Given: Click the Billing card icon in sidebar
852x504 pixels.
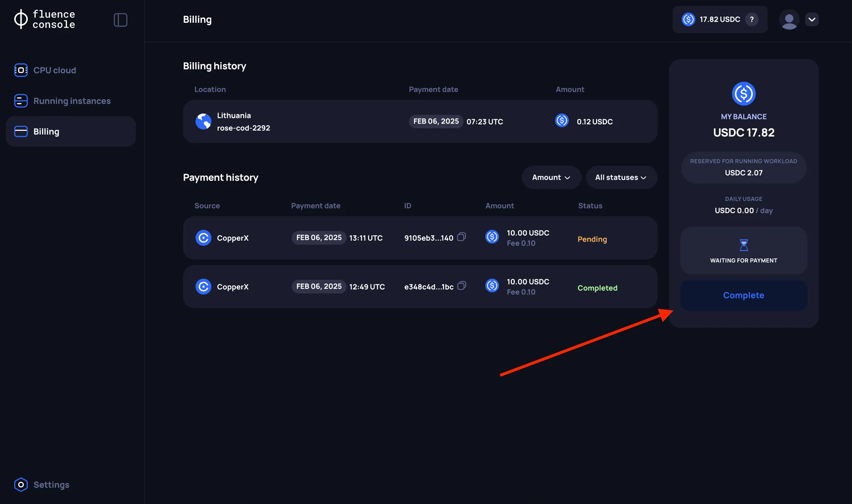Looking at the screenshot, I should point(21,131).
